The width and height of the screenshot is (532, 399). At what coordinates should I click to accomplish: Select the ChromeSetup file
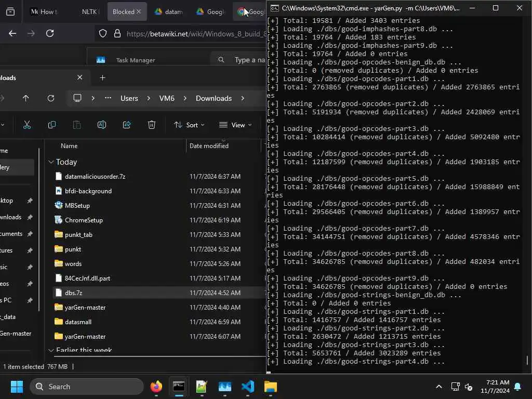[84, 220]
